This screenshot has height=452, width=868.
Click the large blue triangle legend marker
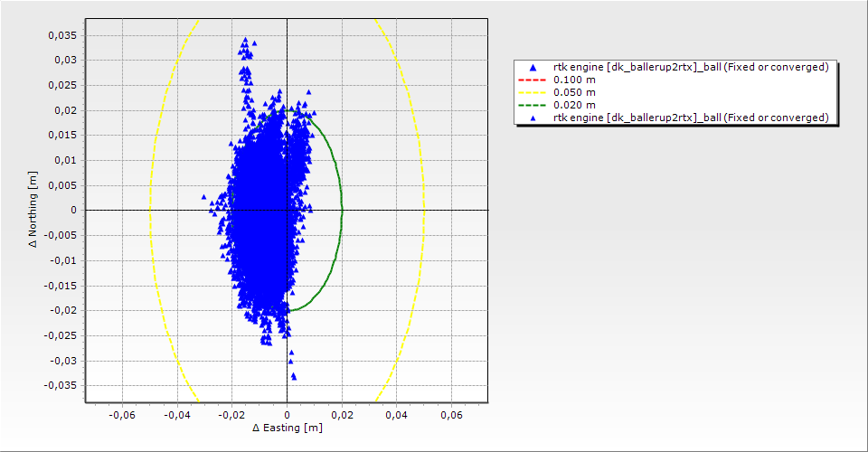click(533, 68)
